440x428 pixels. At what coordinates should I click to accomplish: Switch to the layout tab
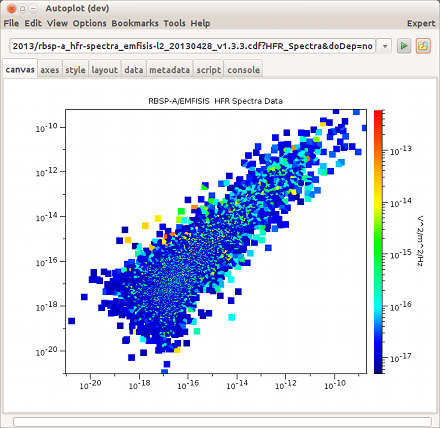[x=105, y=69]
